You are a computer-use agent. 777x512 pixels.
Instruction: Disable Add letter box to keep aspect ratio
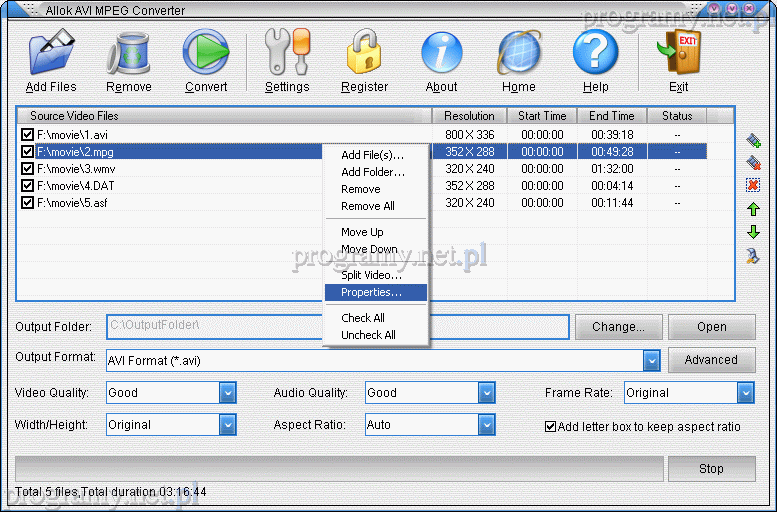(550, 426)
